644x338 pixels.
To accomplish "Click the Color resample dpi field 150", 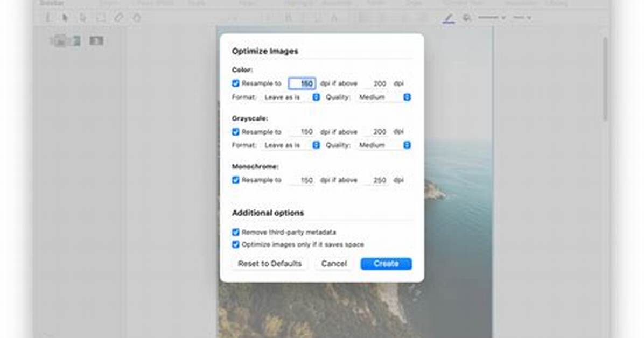I will click(x=302, y=83).
